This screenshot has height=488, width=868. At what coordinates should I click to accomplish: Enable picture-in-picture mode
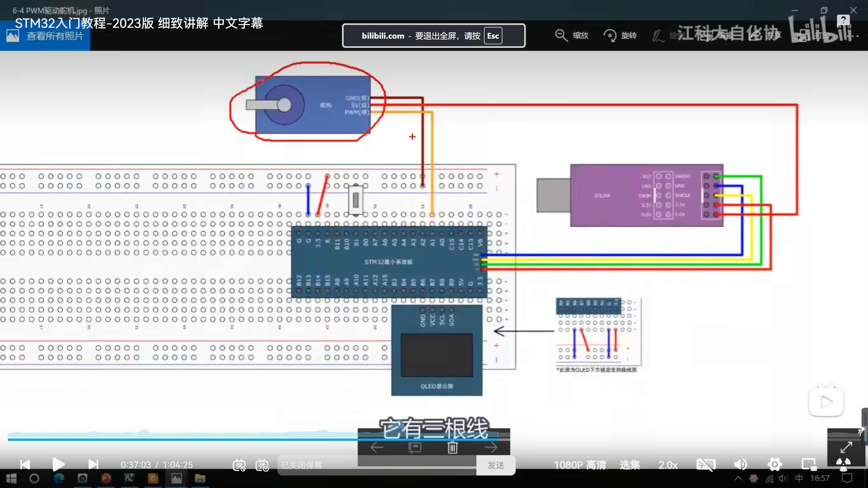pos(809,464)
